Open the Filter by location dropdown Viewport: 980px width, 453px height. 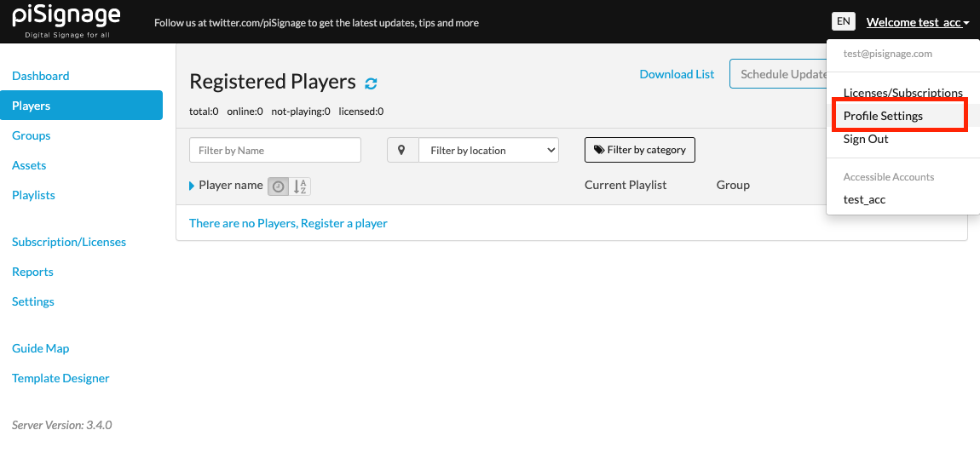point(489,150)
